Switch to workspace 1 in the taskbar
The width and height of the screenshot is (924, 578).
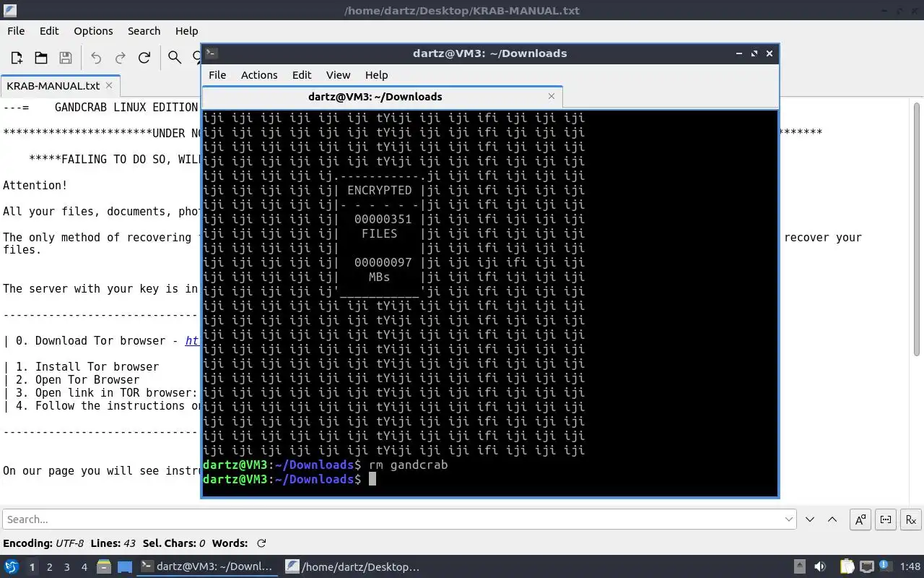(x=32, y=567)
